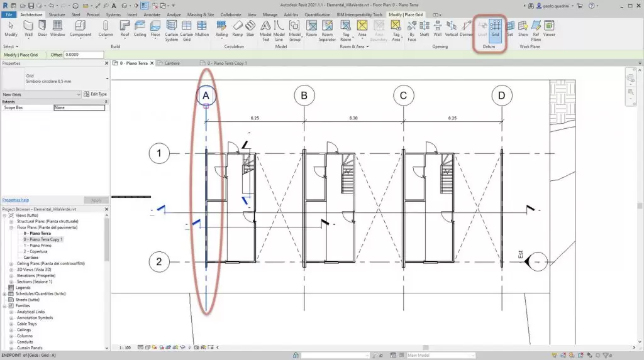
Task: Select the Stair tool
Action: 250,28
